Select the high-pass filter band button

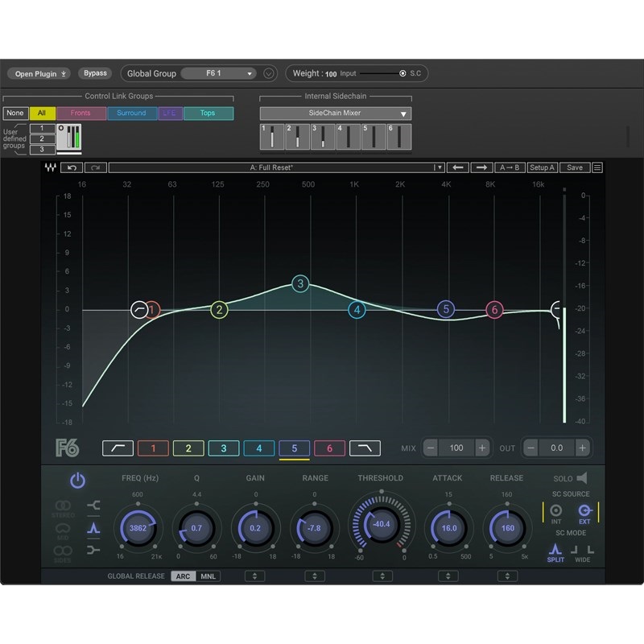pos(118,448)
